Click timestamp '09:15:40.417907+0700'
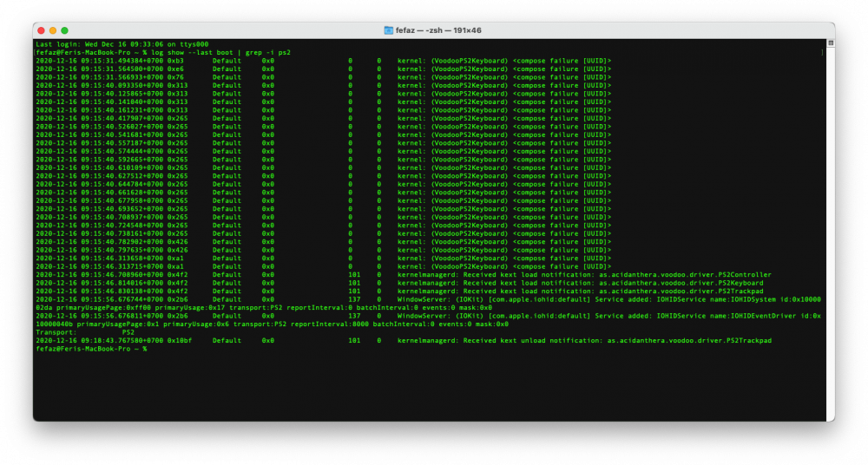The image size is (868, 465). (x=122, y=119)
